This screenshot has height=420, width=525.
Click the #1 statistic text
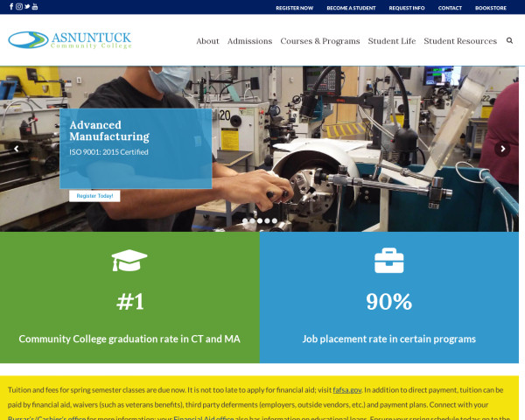click(x=130, y=301)
